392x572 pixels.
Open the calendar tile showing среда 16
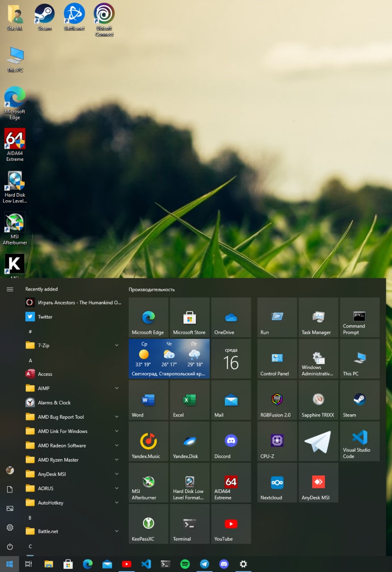coord(231,358)
